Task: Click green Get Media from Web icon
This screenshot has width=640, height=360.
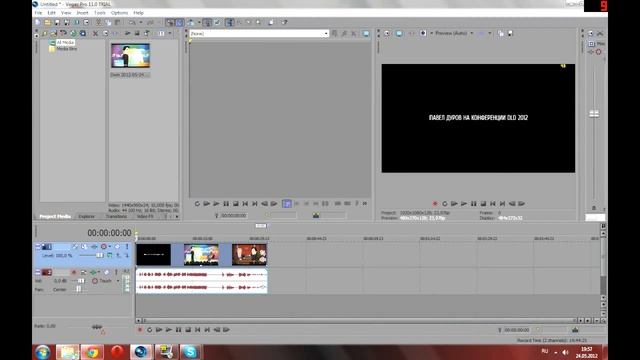Action: (73, 33)
